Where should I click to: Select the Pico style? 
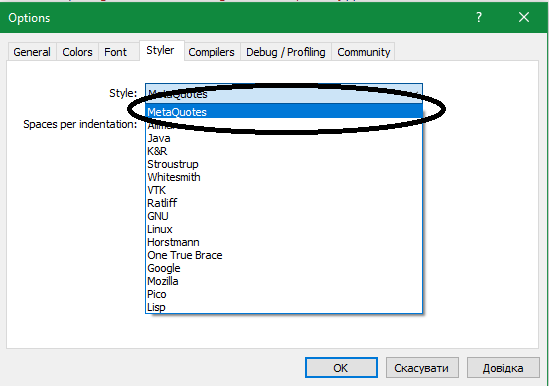tap(284, 294)
